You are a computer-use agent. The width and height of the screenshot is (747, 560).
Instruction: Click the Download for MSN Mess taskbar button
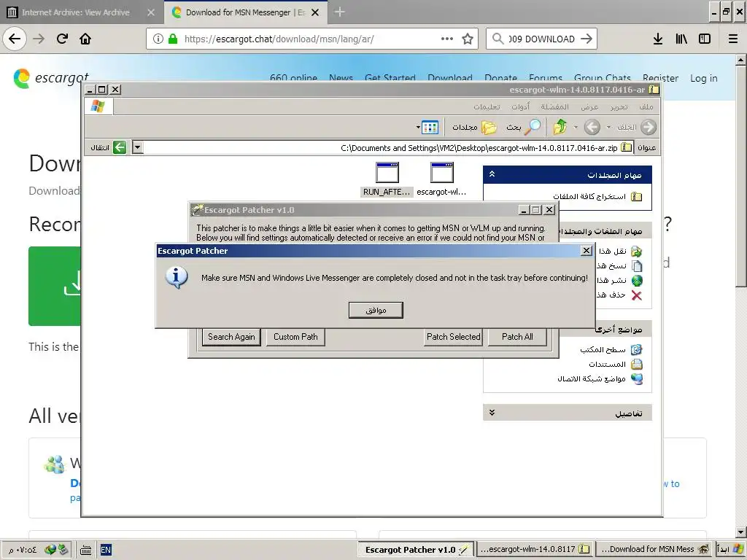point(654,550)
